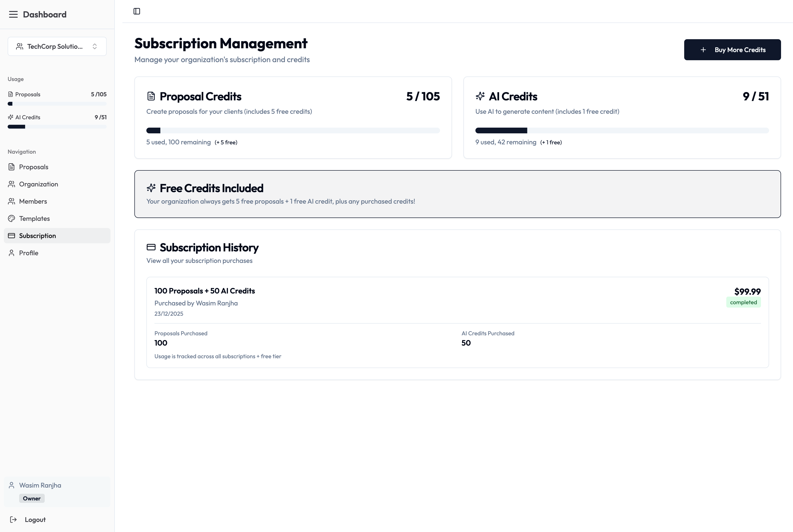Go to Templates in navigation

34,218
